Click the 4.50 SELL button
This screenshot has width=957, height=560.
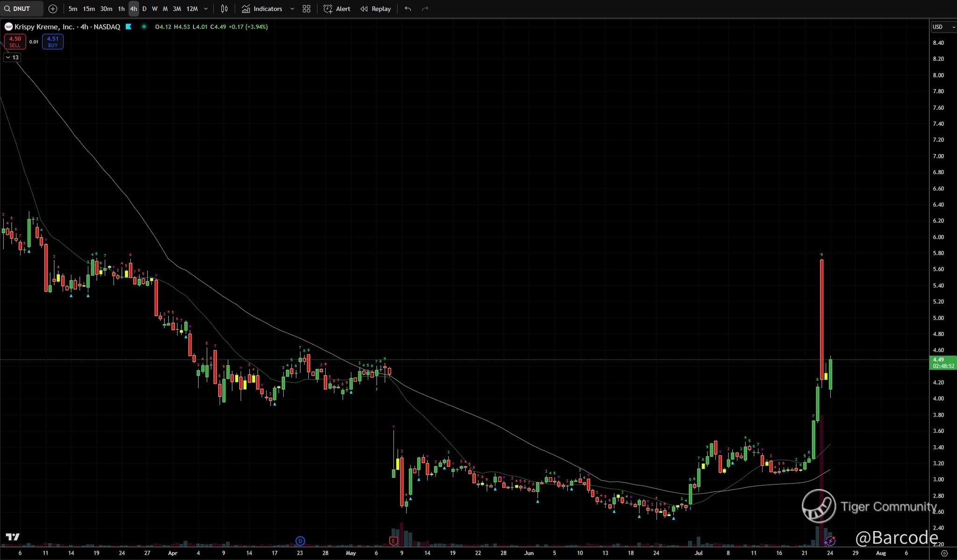point(14,42)
